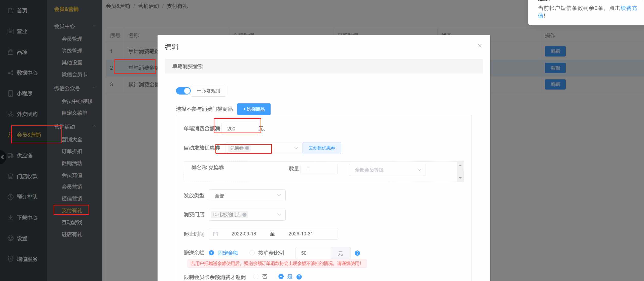644x281 pixels.
Task: Open 进店有礼 submenu item
Action: click(x=72, y=234)
